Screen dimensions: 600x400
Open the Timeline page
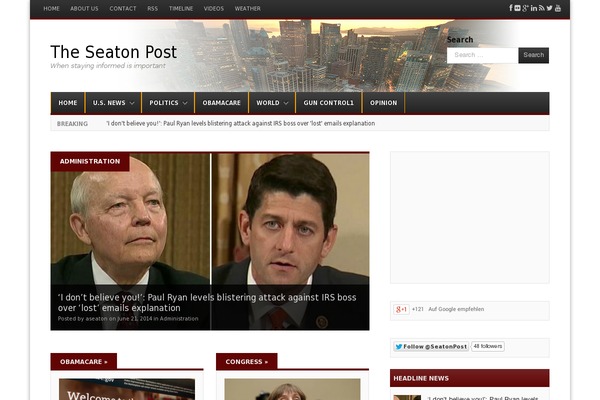pos(181,8)
